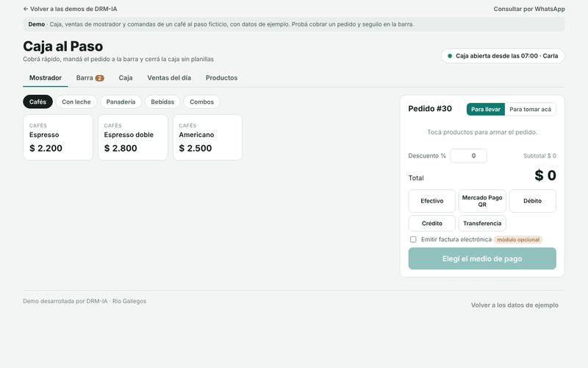Click the Pedido #30 heading
The image size is (588, 368).
[430, 108]
